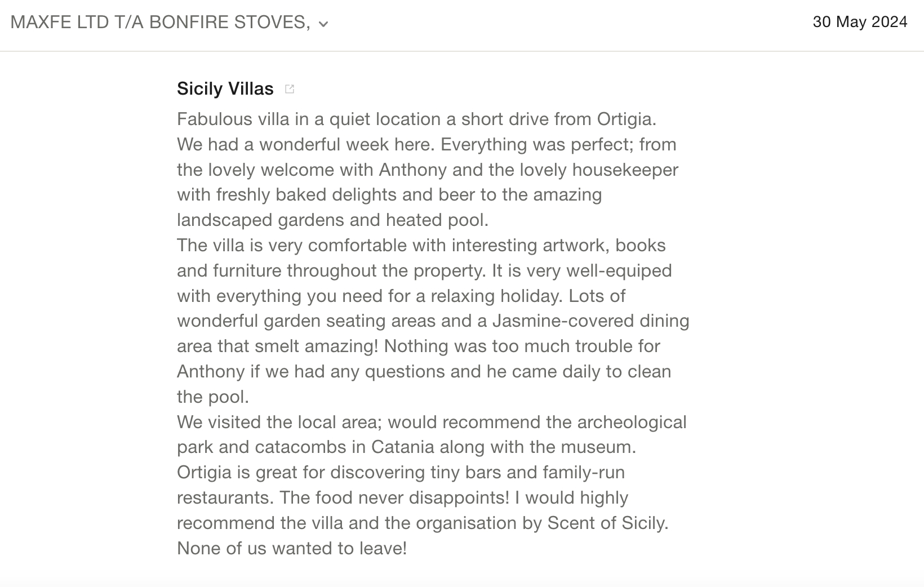Click the text 'and furniture throughout the property'
Screen dimensions: 924x587
(331, 270)
